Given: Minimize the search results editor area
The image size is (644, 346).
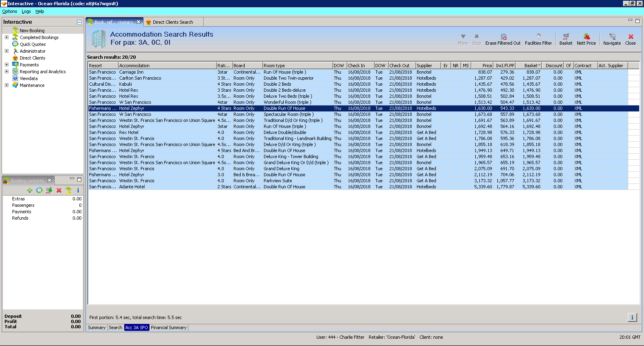Looking at the screenshot, I should [630, 21].
